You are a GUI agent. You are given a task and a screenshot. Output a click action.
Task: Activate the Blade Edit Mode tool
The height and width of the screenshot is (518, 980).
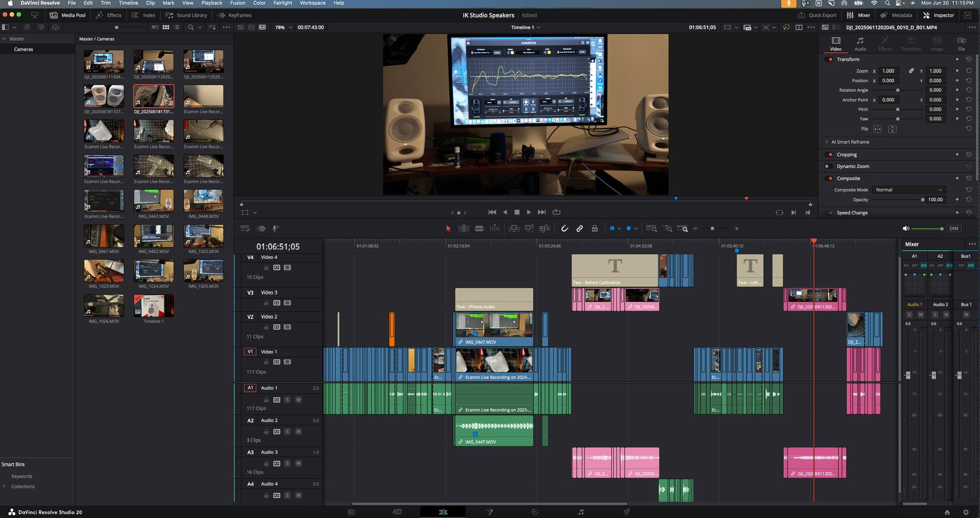[x=479, y=229]
